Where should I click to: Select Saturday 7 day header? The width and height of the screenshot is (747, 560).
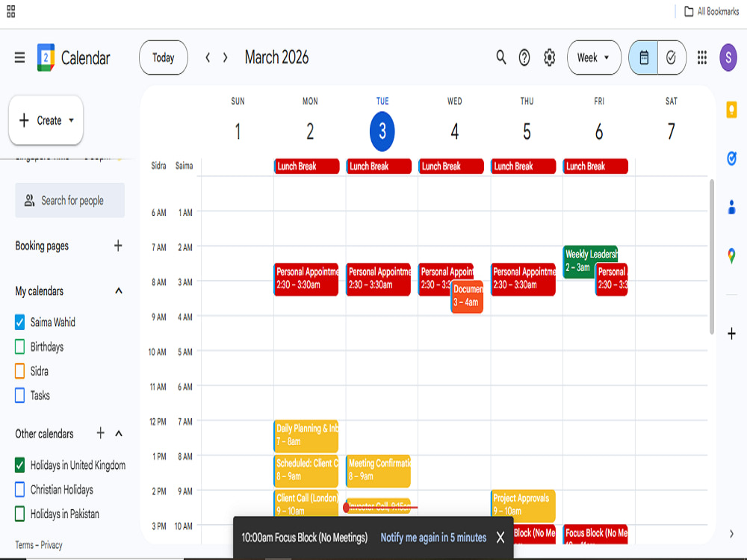pyautogui.click(x=671, y=131)
